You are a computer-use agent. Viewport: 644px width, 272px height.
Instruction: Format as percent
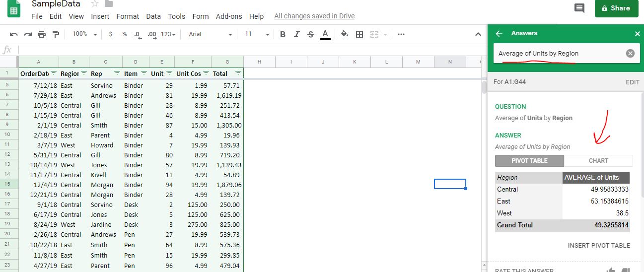(125, 34)
